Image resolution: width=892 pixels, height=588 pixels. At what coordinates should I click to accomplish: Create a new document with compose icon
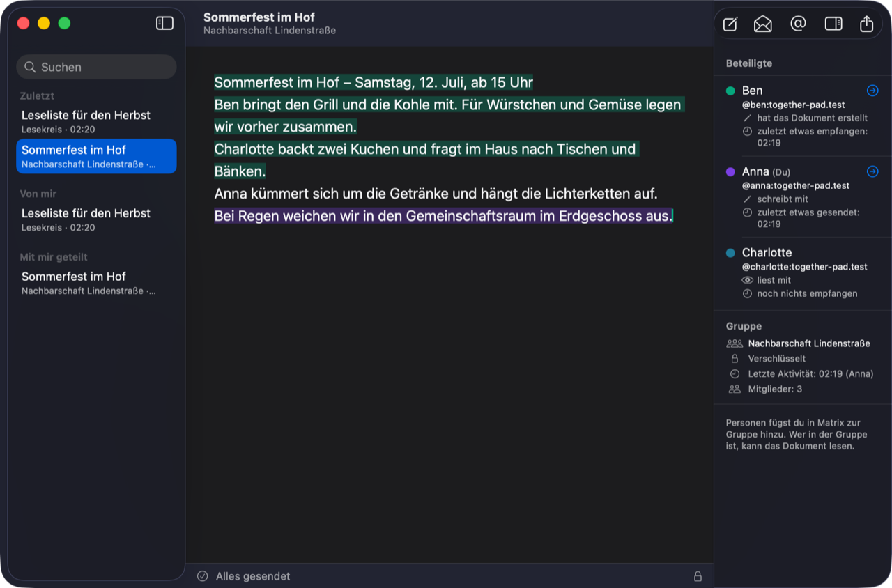730,24
